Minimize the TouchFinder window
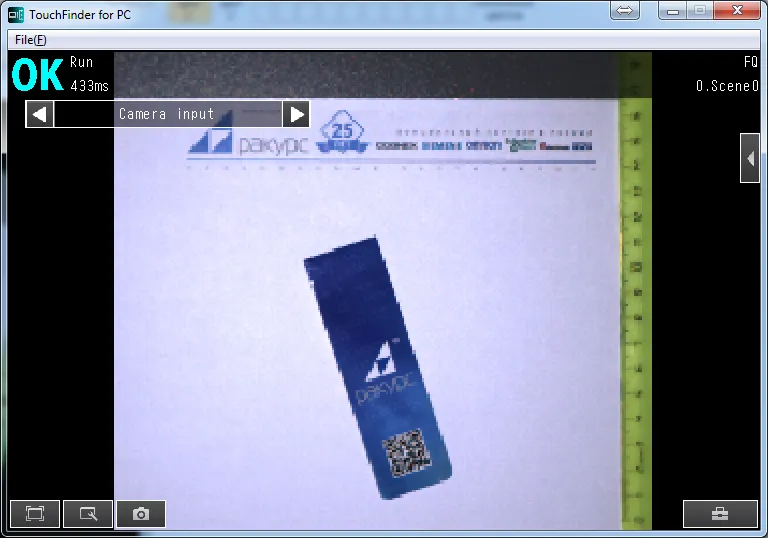 674,11
